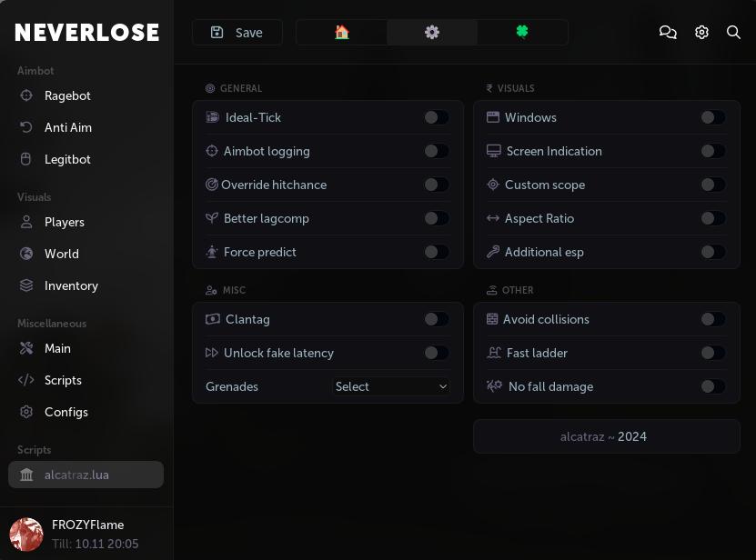
Task: Open the chat messages icon top right
Action: coord(668,32)
